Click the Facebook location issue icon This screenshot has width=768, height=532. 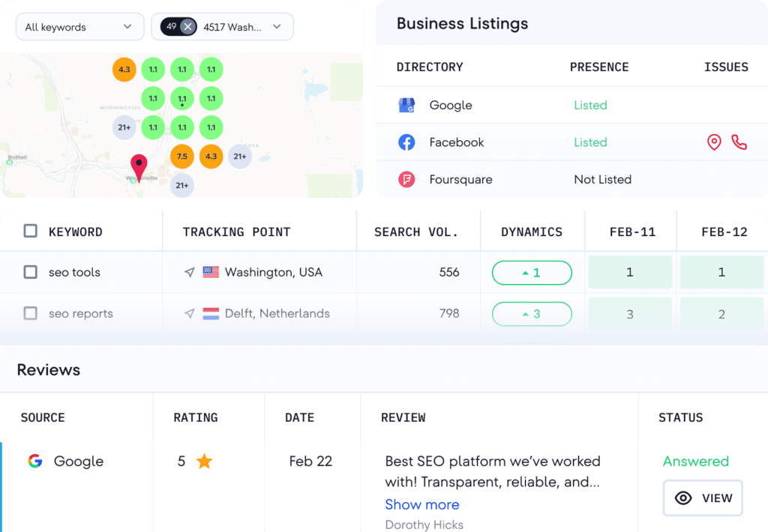tap(714, 142)
